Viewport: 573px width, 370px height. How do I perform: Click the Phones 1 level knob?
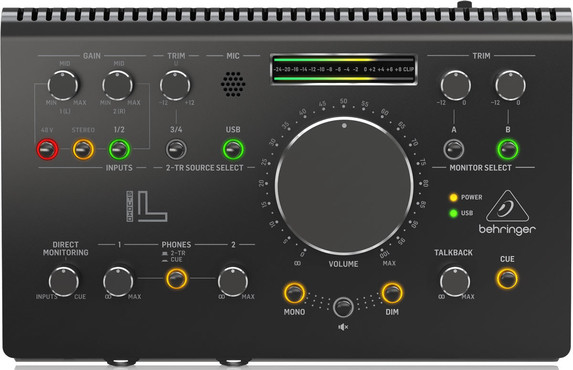(118, 281)
